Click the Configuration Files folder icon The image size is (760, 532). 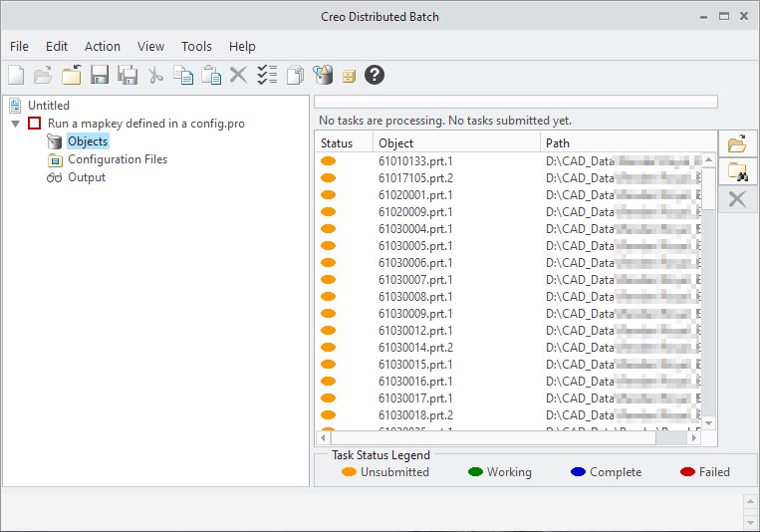click(55, 159)
